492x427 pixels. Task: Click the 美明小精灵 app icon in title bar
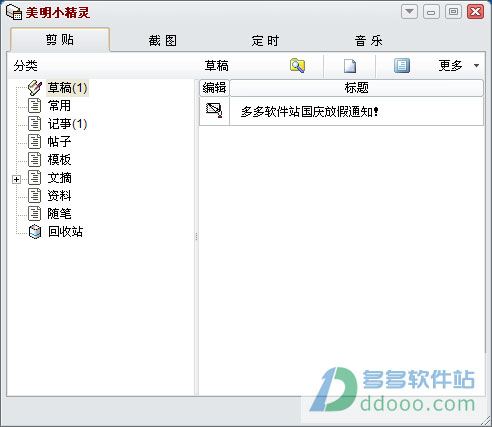point(14,12)
